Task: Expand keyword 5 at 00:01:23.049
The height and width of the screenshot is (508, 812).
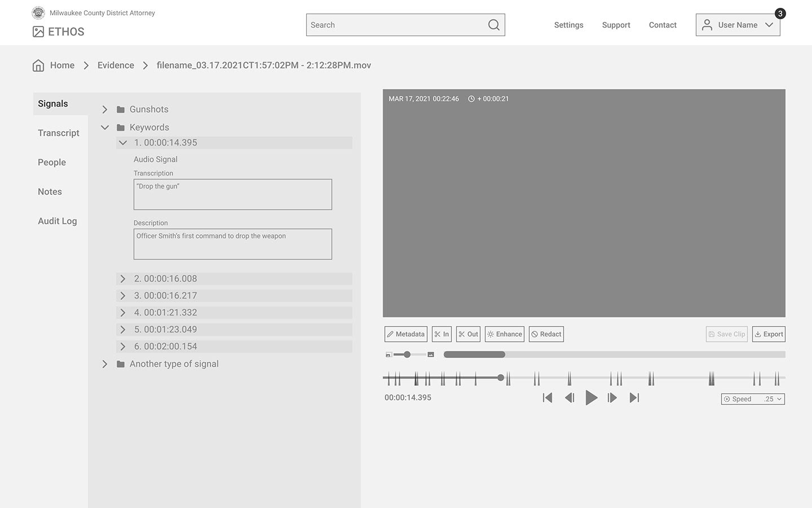Action: pos(123,330)
